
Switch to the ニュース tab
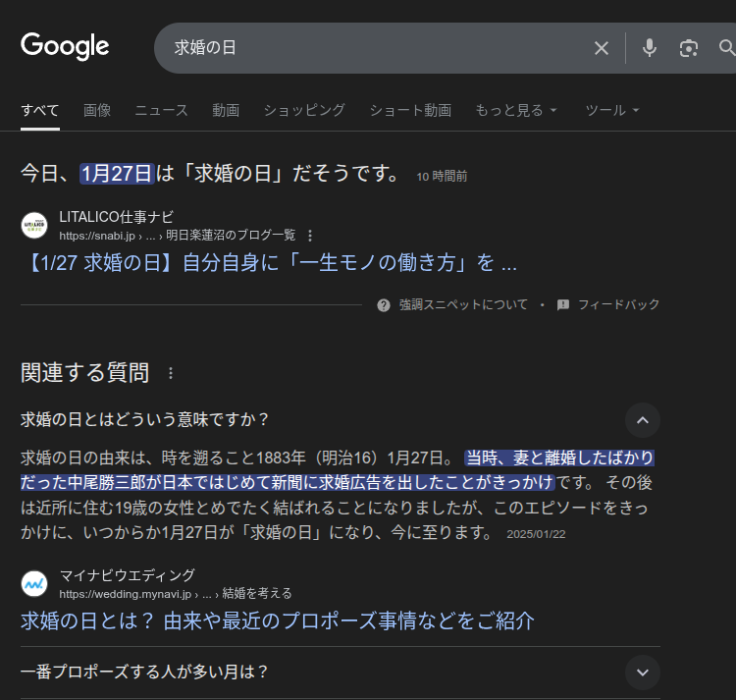[161, 110]
